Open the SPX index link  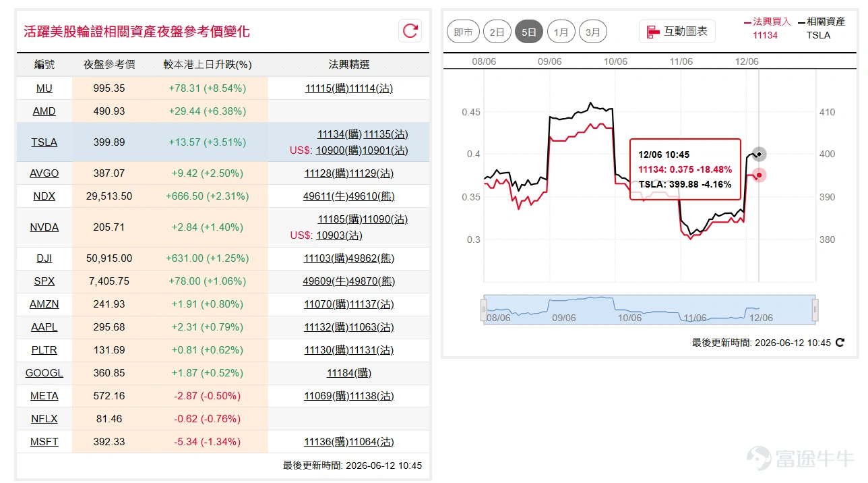coord(44,281)
